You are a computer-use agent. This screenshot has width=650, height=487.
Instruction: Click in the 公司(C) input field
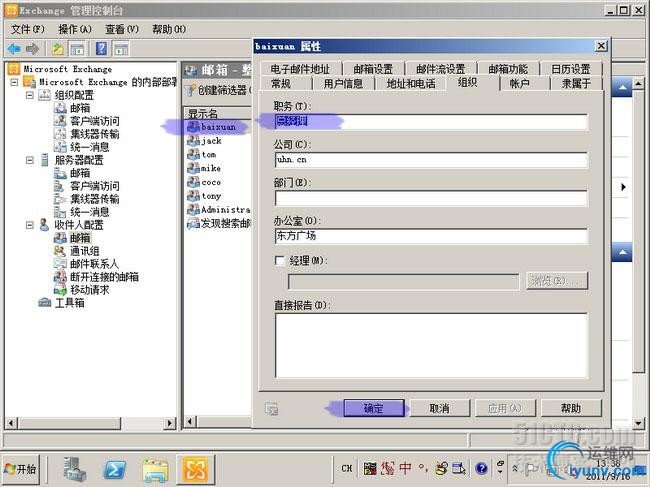point(431,160)
